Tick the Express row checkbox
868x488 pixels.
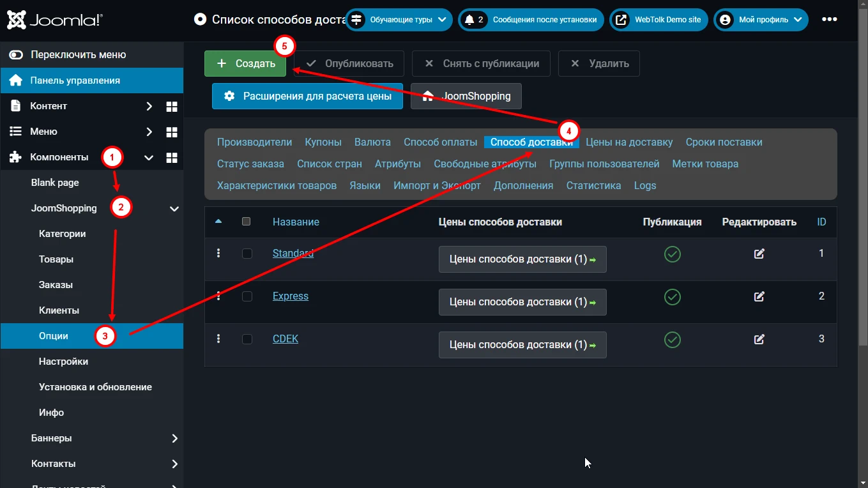tap(247, 296)
